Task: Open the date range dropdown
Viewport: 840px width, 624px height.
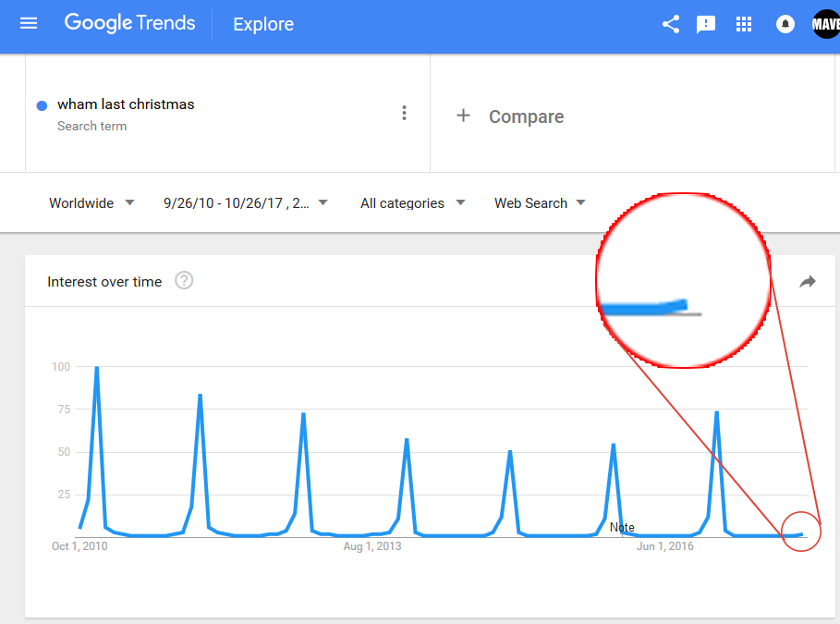Action: click(x=246, y=203)
